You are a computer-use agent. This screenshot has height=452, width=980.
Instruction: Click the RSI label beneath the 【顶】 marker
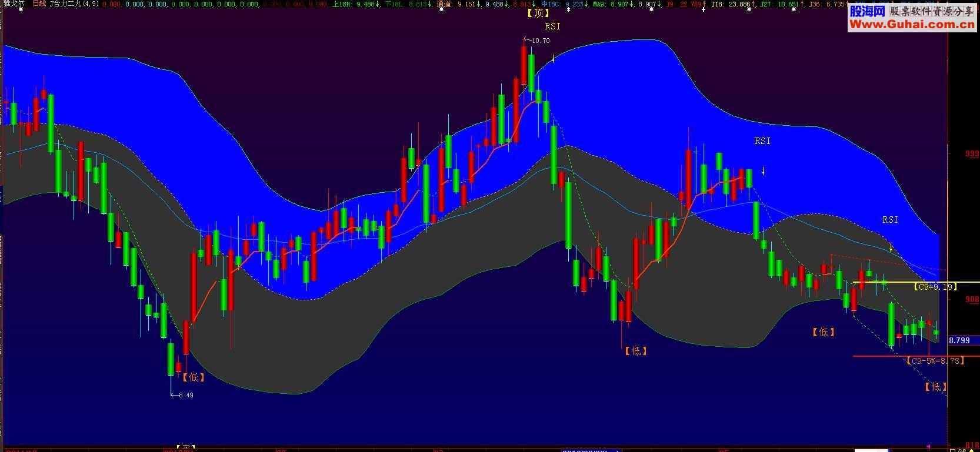point(552,26)
